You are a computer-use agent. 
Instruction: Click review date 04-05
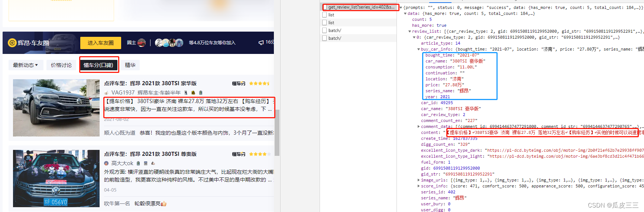pos(110,190)
